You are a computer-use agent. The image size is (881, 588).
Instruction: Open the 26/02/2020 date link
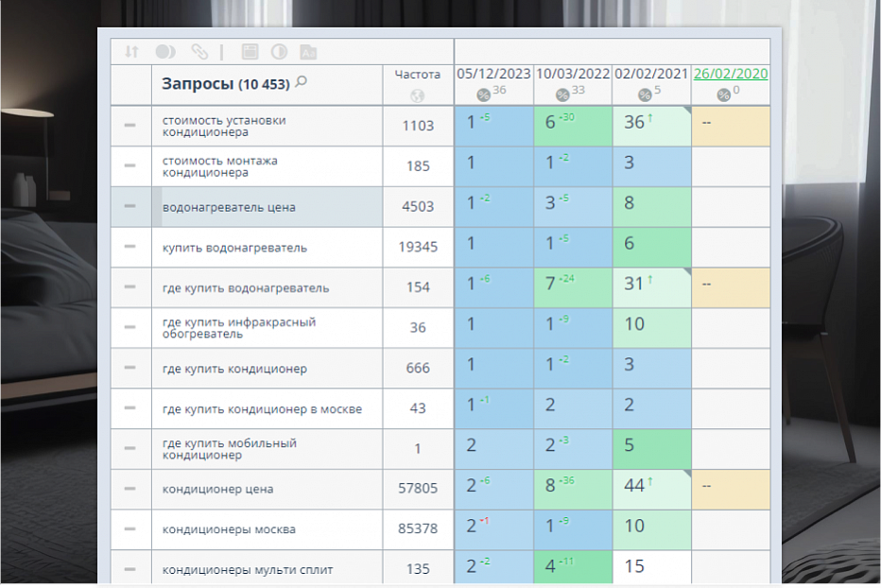coord(731,74)
